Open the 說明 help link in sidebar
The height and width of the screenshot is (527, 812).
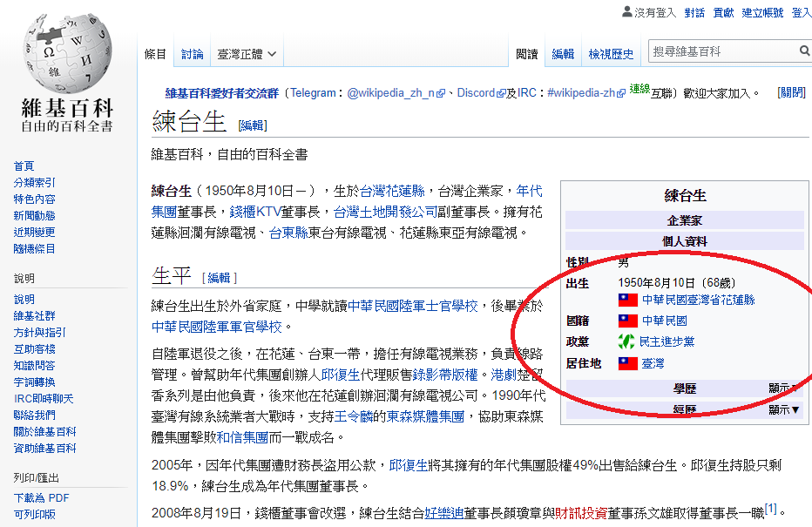coord(24,300)
